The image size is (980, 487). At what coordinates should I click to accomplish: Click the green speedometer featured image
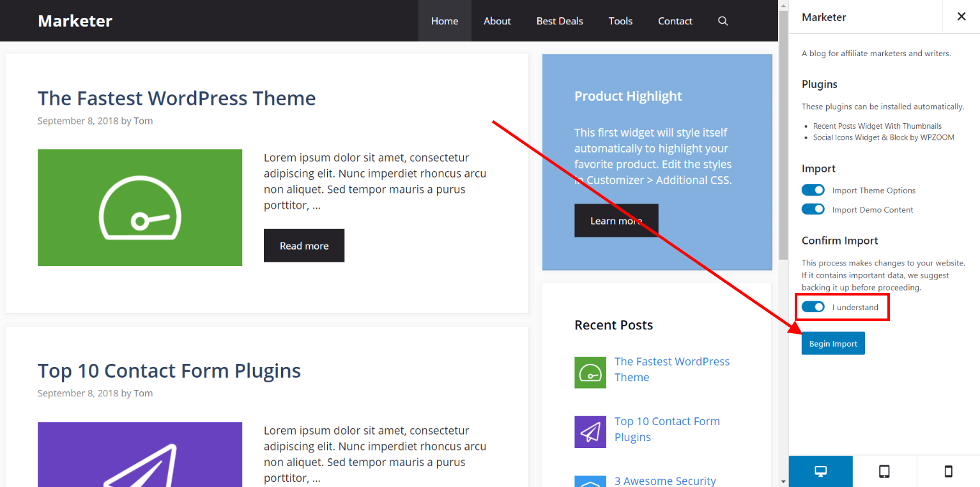pyautogui.click(x=140, y=207)
